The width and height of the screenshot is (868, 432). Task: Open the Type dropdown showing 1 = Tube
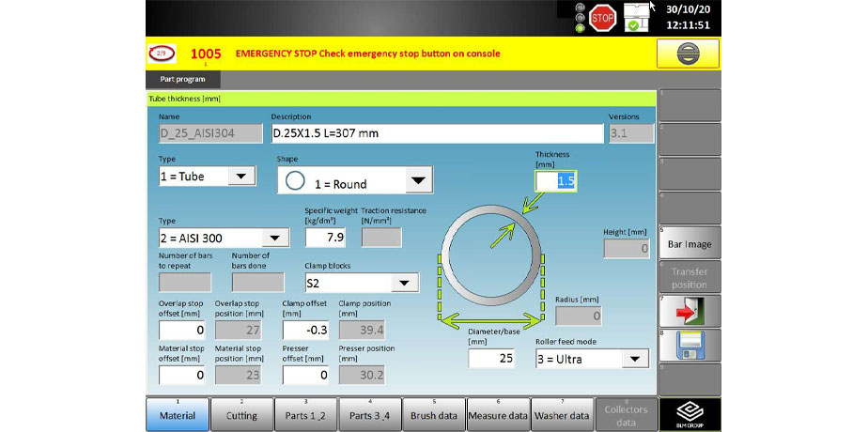[207, 176]
